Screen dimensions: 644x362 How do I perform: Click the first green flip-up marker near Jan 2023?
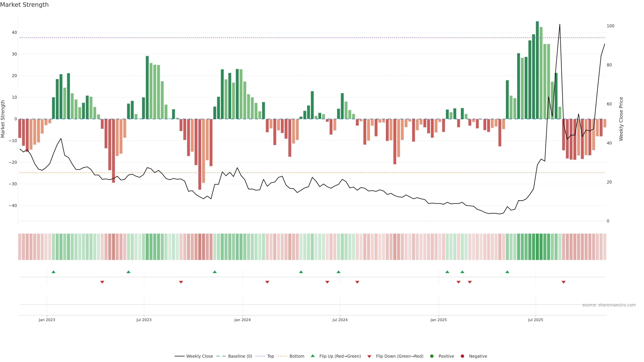pyautogui.click(x=53, y=272)
